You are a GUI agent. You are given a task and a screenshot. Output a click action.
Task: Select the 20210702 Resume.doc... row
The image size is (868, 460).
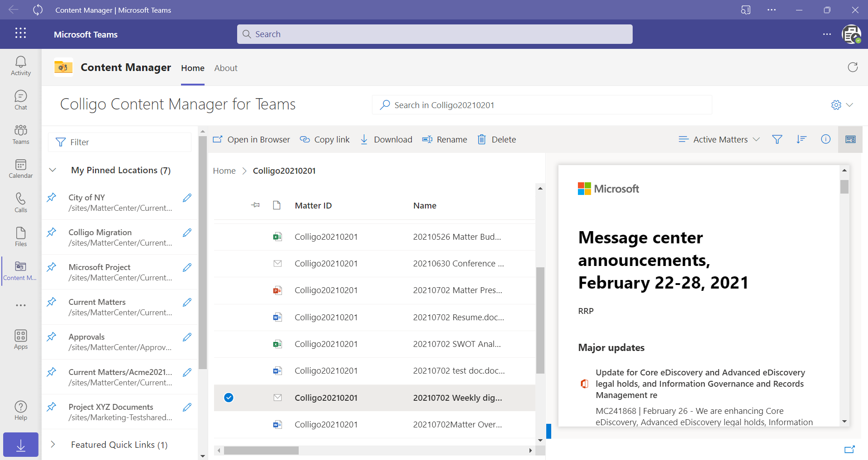[374, 318]
